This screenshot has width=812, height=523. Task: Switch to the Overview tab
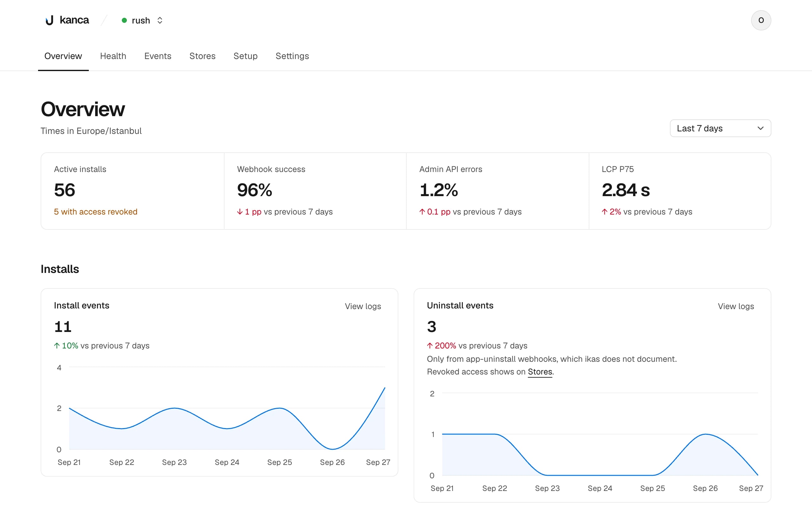coord(63,56)
